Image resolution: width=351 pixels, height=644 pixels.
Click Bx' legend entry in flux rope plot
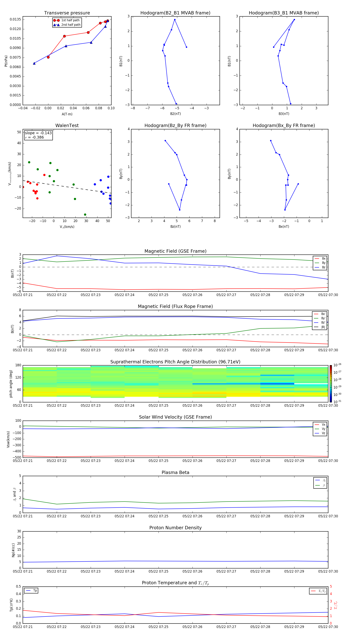click(x=320, y=314)
